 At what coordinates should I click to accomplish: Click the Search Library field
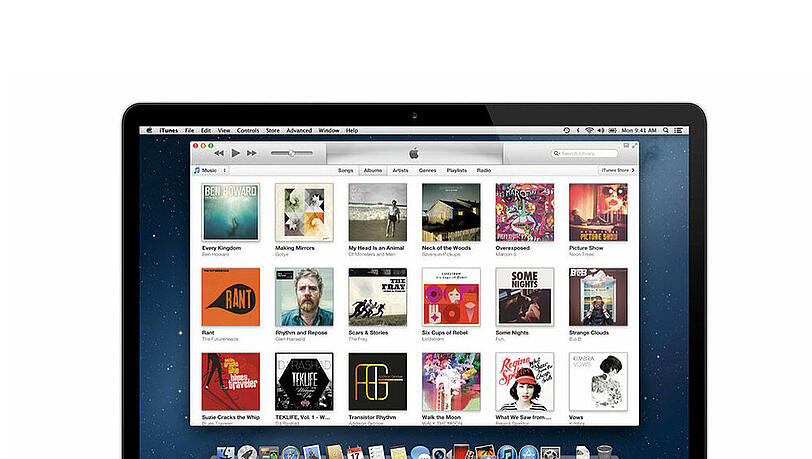click(x=585, y=153)
